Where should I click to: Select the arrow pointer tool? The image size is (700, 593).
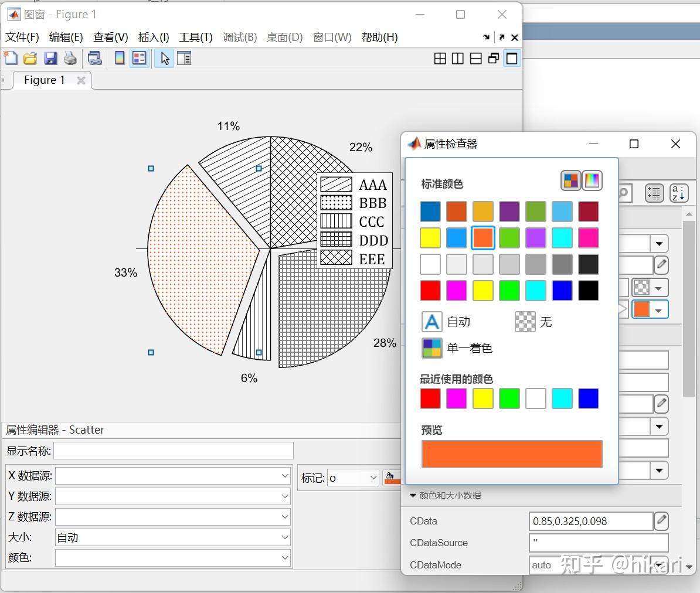164,58
